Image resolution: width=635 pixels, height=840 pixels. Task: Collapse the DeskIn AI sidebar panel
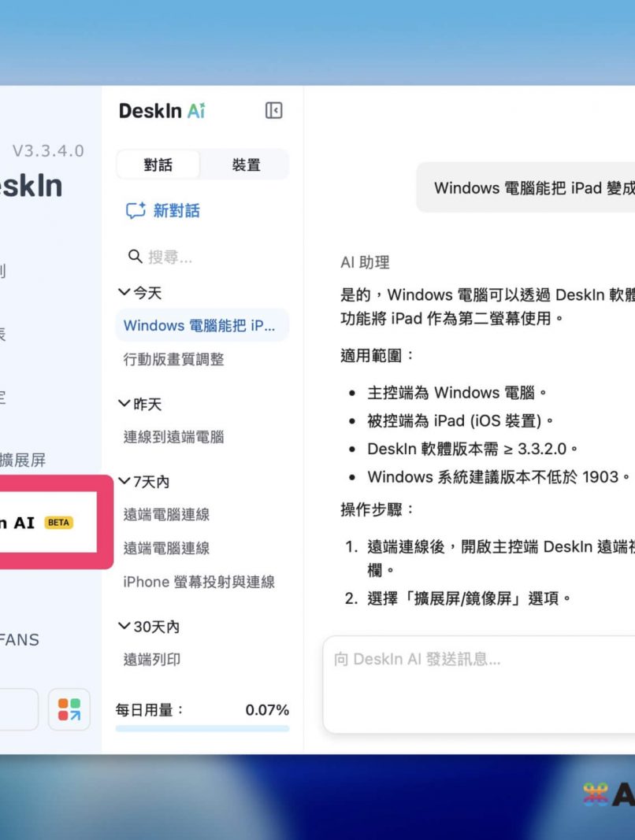click(273, 111)
